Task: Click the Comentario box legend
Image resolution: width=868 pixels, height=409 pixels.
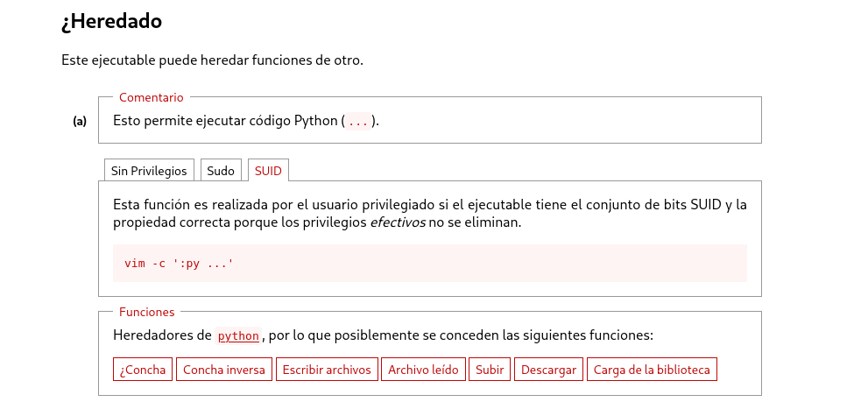Action: 152,98
